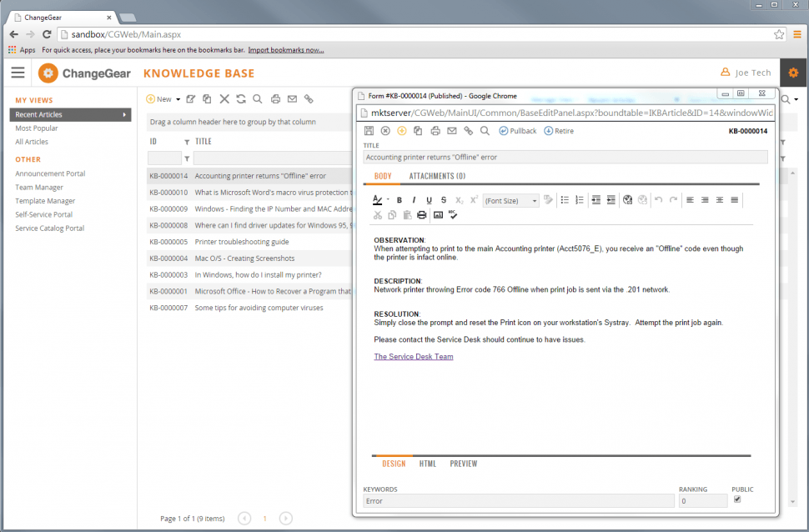Click the browser reload button
This screenshot has width=809, height=532.
coord(47,34)
